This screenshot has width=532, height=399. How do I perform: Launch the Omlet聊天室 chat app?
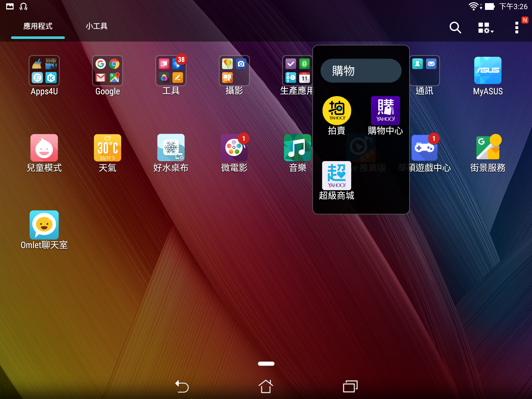pos(44,225)
